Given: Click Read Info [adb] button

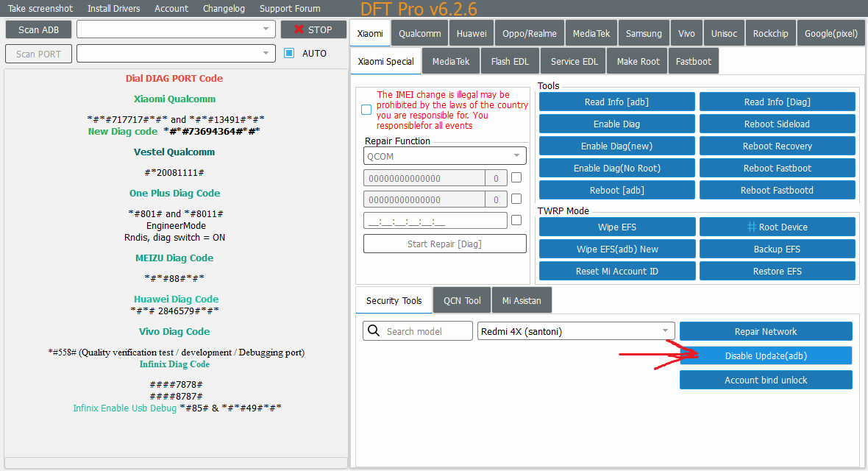Looking at the screenshot, I should coord(616,102).
